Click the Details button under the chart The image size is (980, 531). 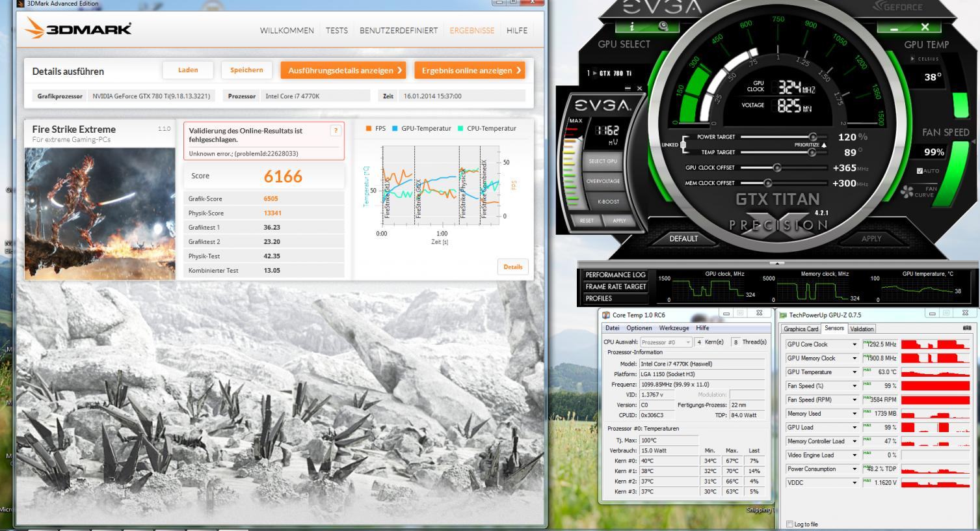(x=513, y=267)
